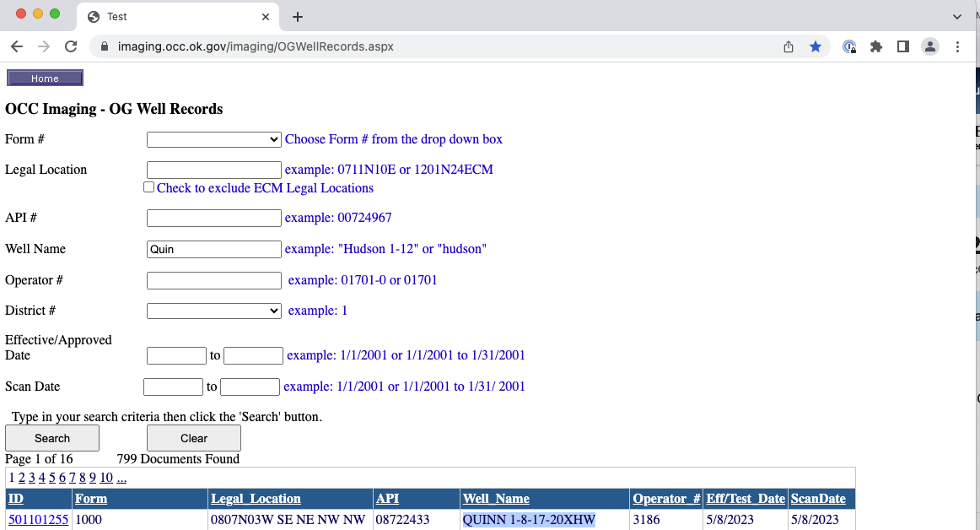
Task: Go to results page 3
Action: [x=32, y=478]
